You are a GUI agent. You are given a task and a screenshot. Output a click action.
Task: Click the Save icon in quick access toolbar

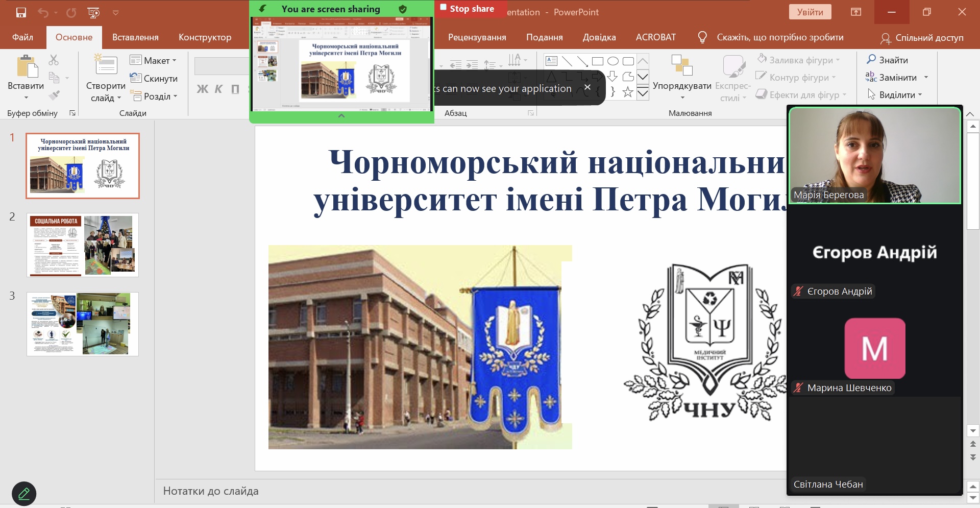click(21, 12)
